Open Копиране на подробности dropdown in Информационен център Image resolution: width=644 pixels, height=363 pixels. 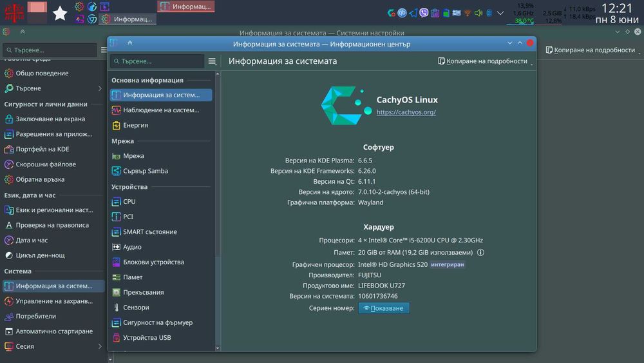point(486,61)
